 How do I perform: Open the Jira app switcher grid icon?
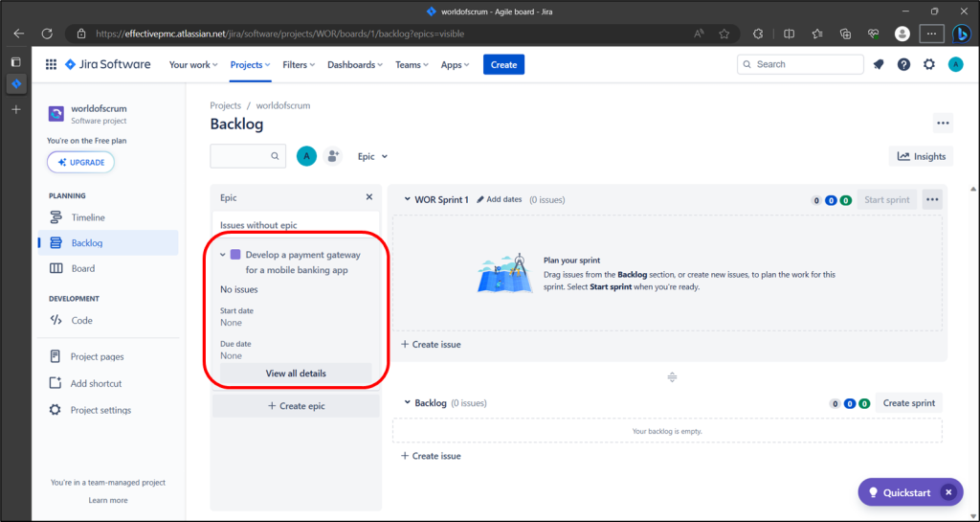(52, 64)
